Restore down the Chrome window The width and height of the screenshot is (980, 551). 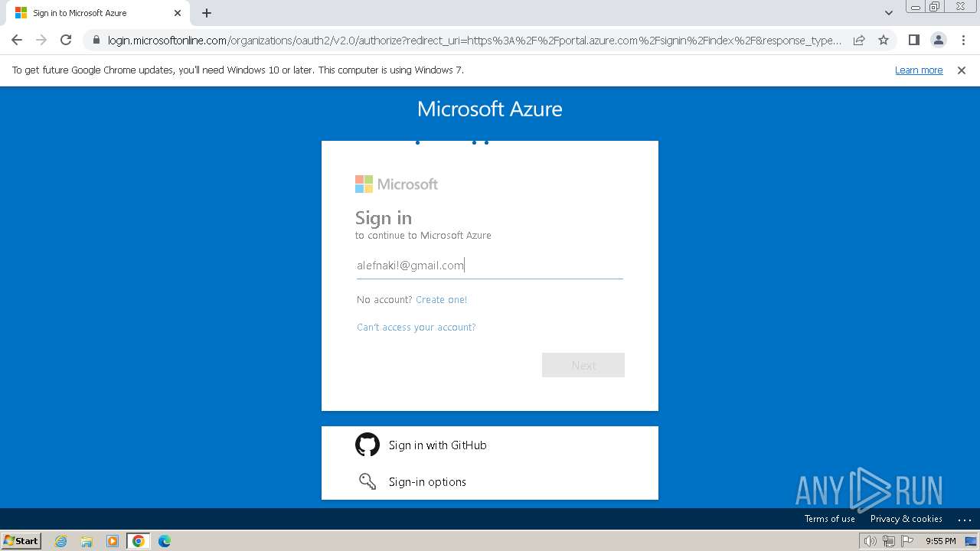coord(935,7)
